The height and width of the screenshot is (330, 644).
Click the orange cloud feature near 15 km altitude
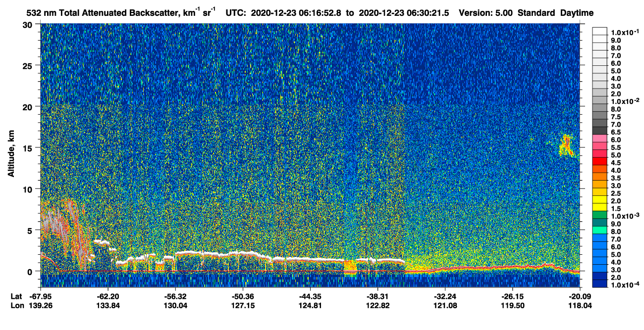pyautogui.click(x=566, y=145)
